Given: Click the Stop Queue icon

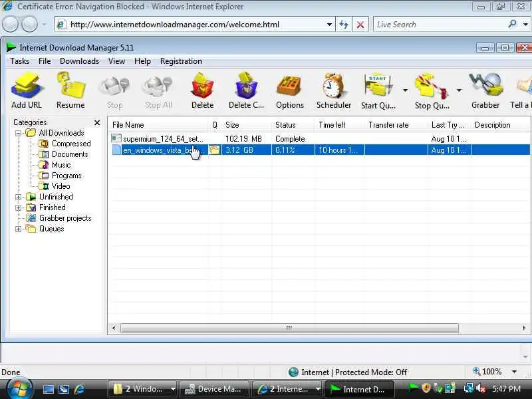Looking at the screenshot, I should coord(432,90).
